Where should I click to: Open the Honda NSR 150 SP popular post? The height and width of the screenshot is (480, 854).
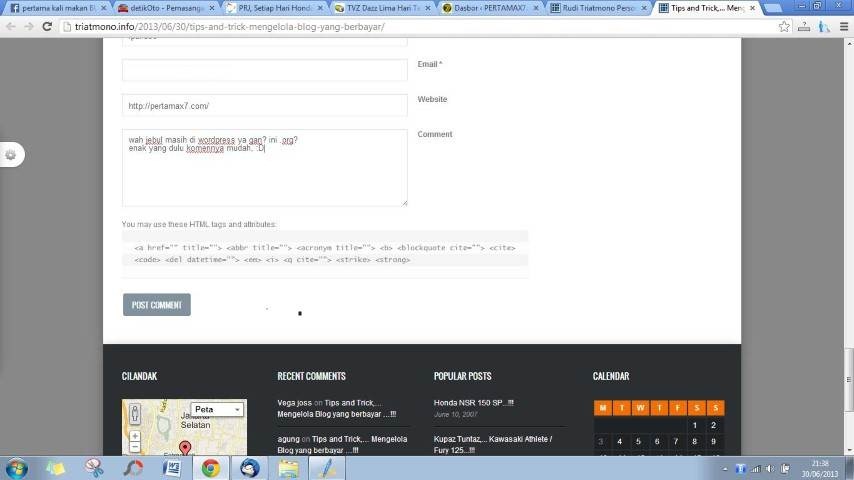coord(473,403)
